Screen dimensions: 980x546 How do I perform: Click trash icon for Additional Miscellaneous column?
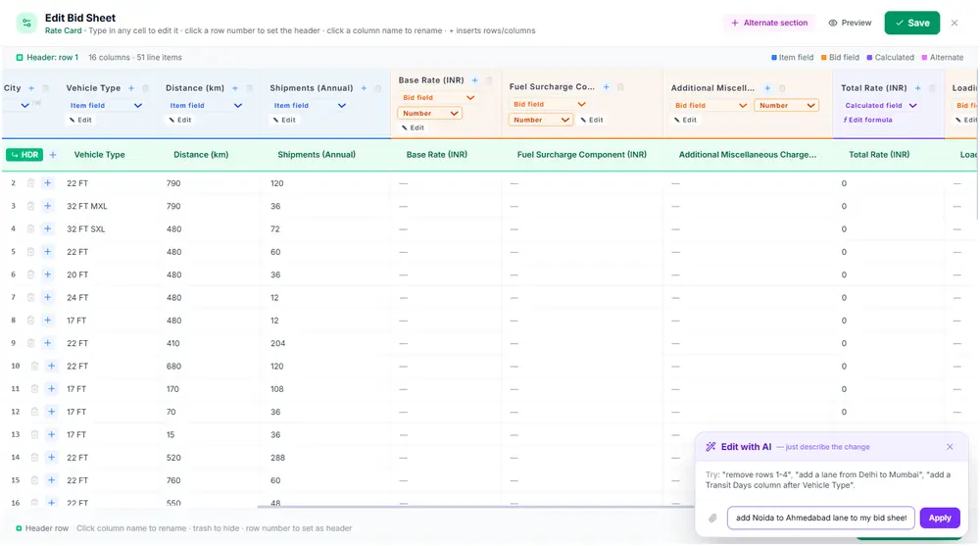pos(782,88)
